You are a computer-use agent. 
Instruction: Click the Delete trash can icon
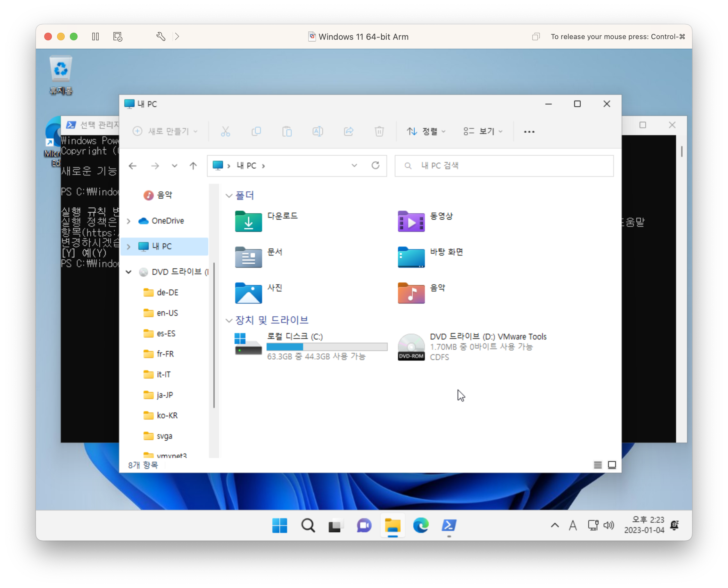coord(379,131)
